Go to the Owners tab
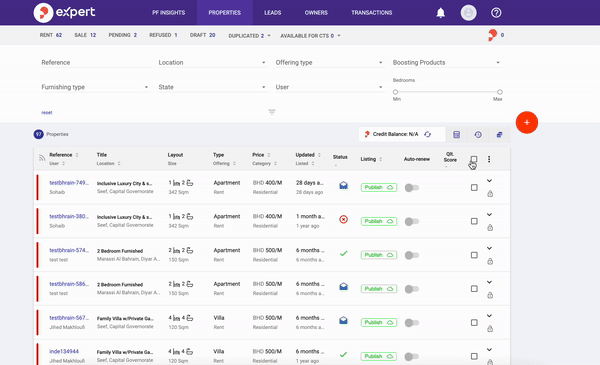Viewport: 600px width, 365px height. pos(316,13)
